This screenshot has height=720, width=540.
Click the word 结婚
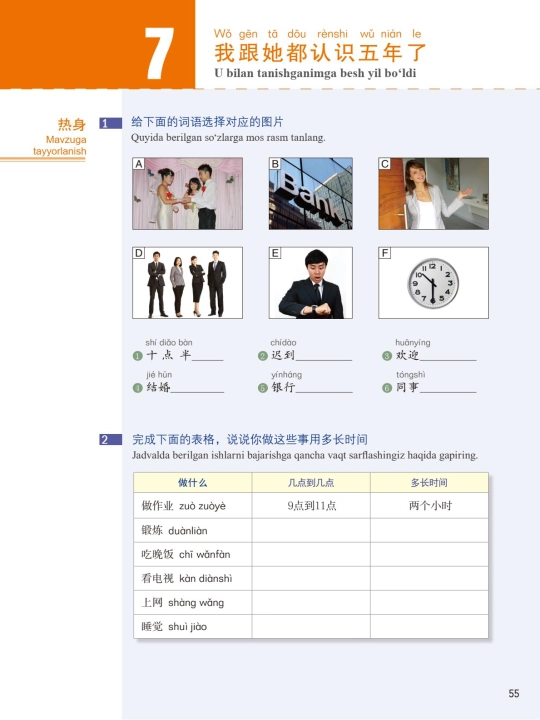point(158,387)
